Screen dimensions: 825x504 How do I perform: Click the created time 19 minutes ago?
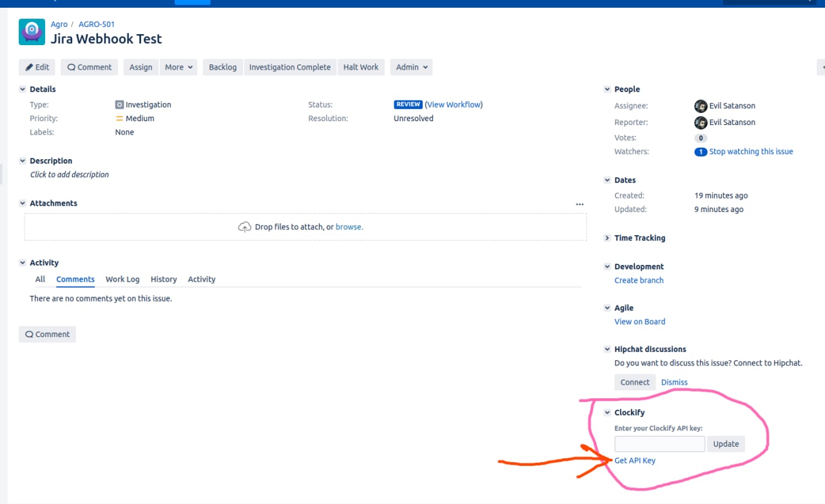pyautogui.click(x=721, y=195)
